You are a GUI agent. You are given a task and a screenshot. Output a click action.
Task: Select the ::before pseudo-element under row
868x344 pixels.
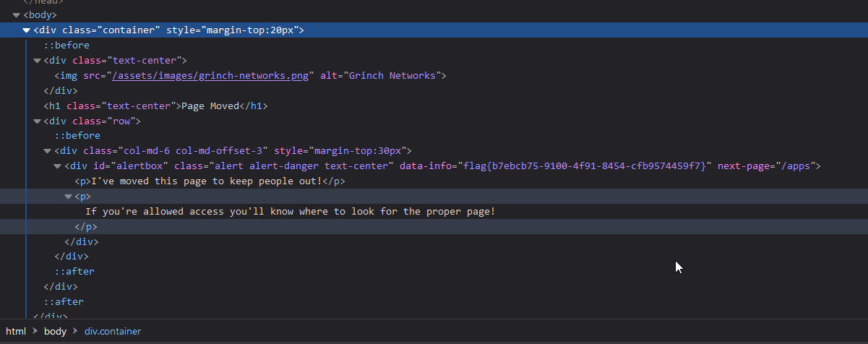pos(77,136)
